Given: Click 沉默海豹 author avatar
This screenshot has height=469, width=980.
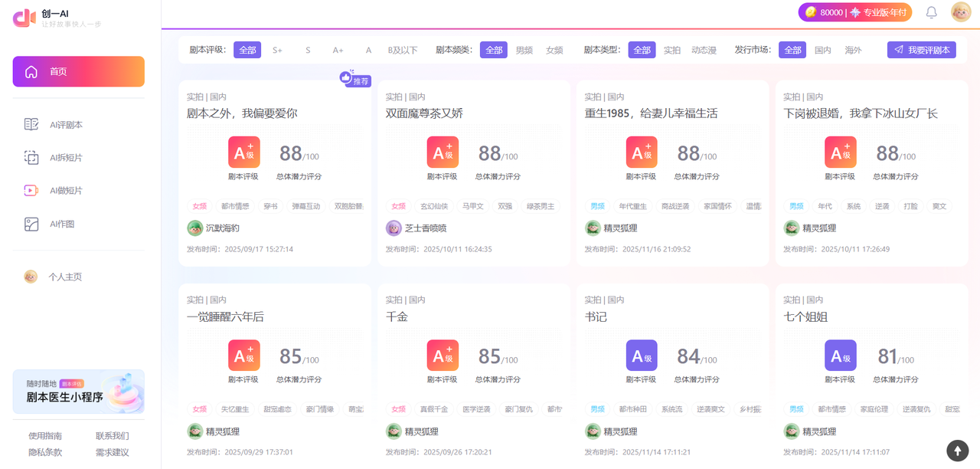Looking at the screenshot, I should 194,228.
